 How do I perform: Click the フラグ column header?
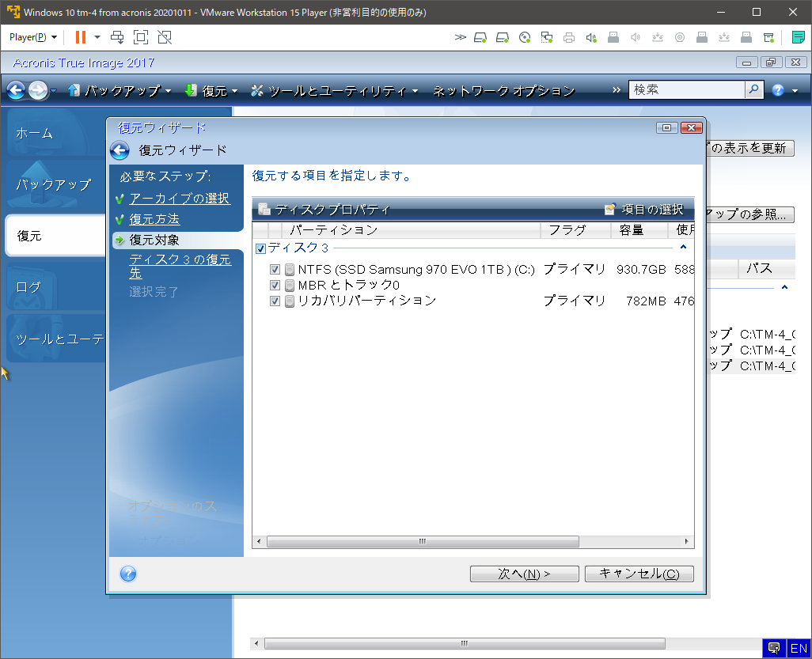coord(575,230)
